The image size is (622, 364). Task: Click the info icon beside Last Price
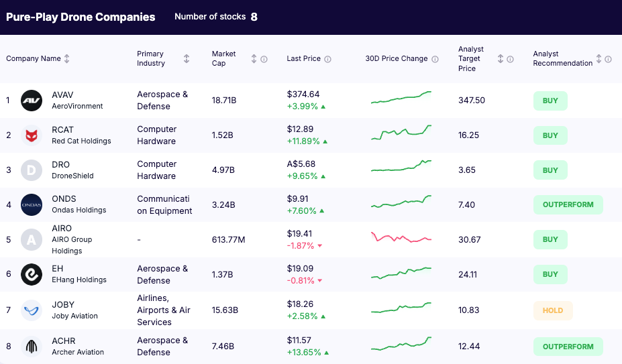point(327,59)
